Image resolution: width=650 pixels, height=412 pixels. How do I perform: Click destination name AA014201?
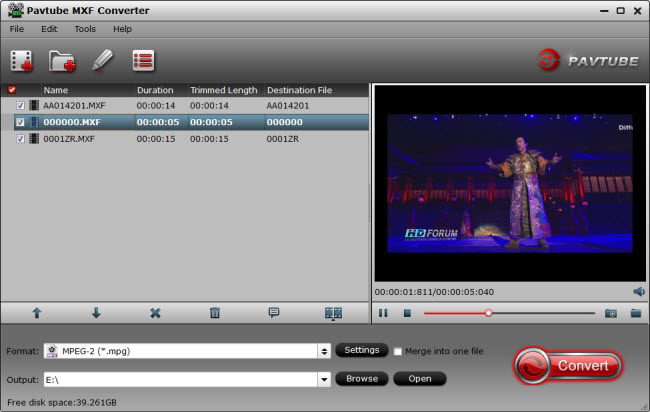pyautogui.click(x=288, y=106)
